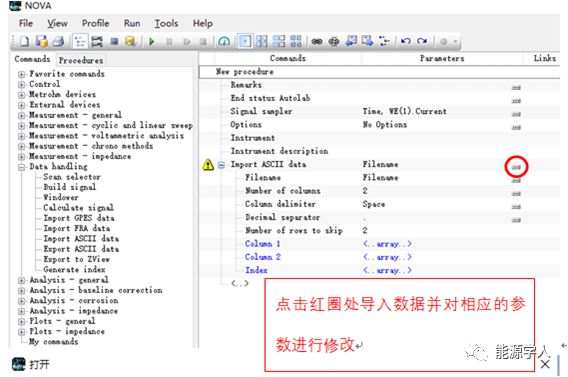Select Generate index command
568x377 pixels.
point(74,269)
